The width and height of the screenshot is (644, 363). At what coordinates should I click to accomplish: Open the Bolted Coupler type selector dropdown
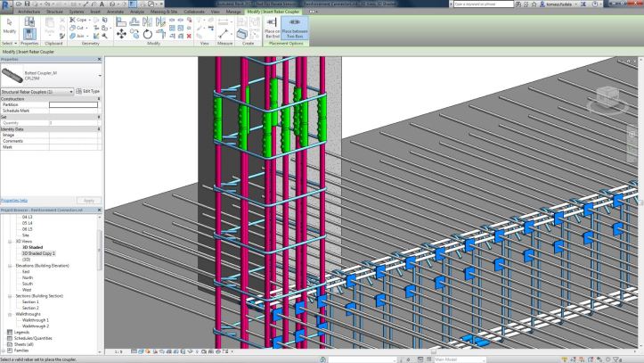coord(100,76)
